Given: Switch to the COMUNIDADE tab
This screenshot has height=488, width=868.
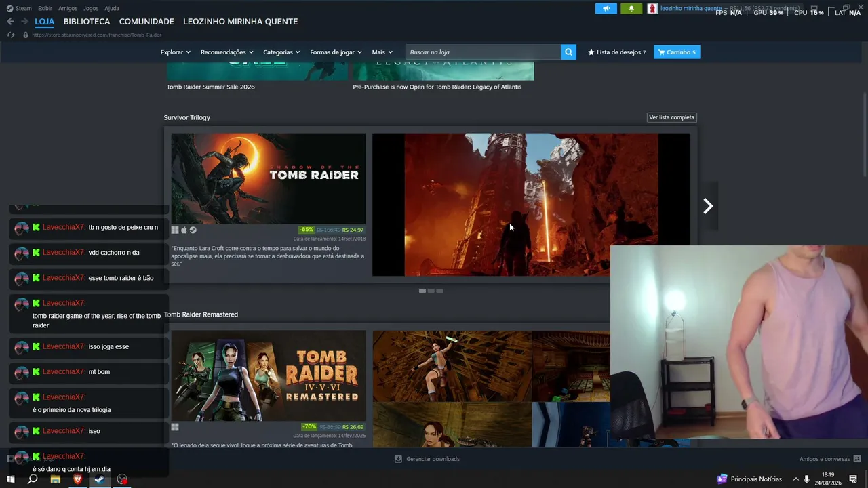Looking at the screenshot, I should [x=146, y=22].
